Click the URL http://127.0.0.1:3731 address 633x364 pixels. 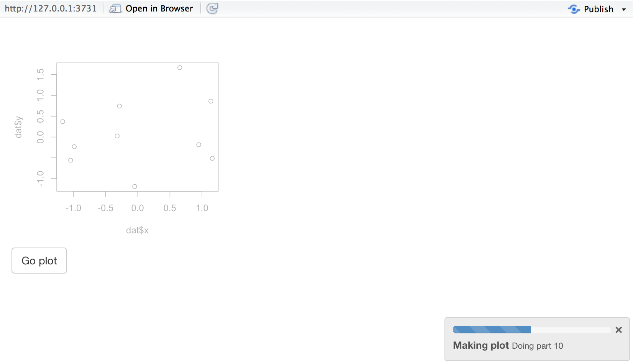pos(51,8)
